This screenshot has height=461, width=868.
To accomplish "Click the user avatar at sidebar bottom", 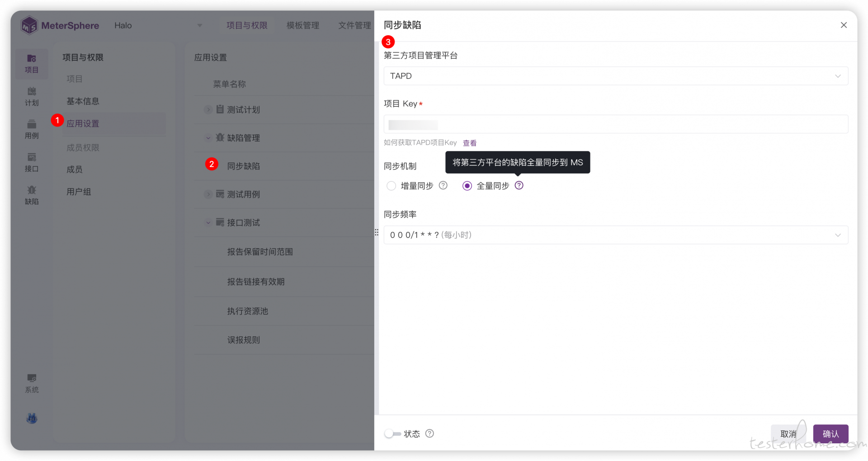I will 32,419.
